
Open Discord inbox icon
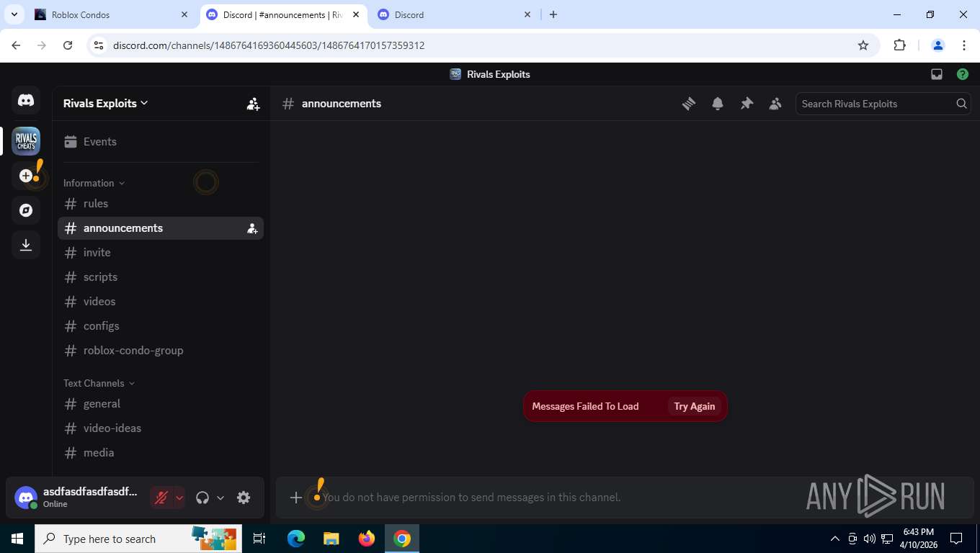(x=937, y=74)
